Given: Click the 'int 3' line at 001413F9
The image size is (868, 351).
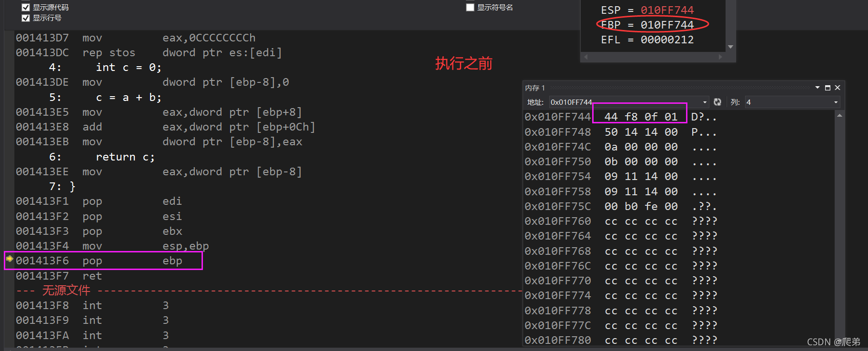Looking at the screenshot, I should [x=92, y=321].
